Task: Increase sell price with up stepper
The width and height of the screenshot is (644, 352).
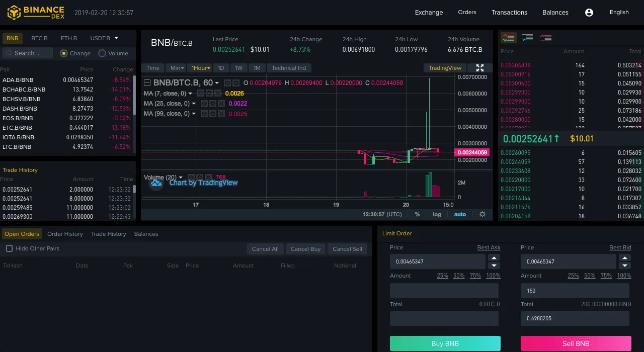Action: pyautogui.click(x=625, y=257)
